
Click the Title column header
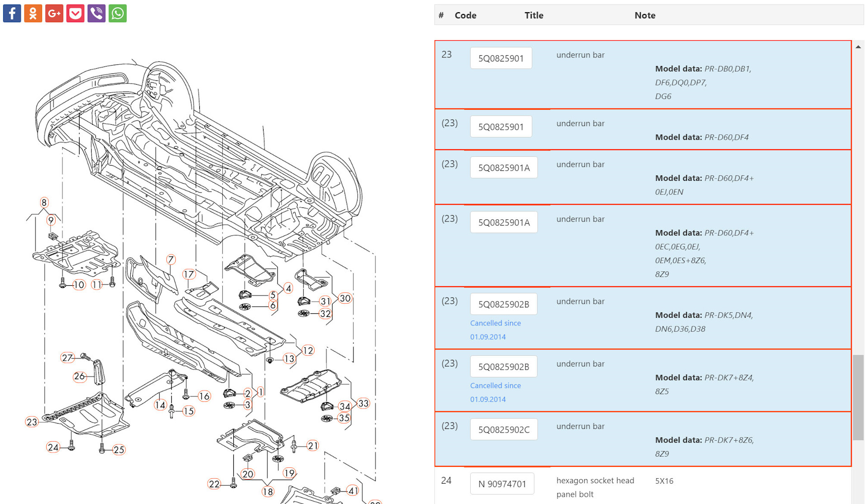pyautogui.click(x=533, y=15)
